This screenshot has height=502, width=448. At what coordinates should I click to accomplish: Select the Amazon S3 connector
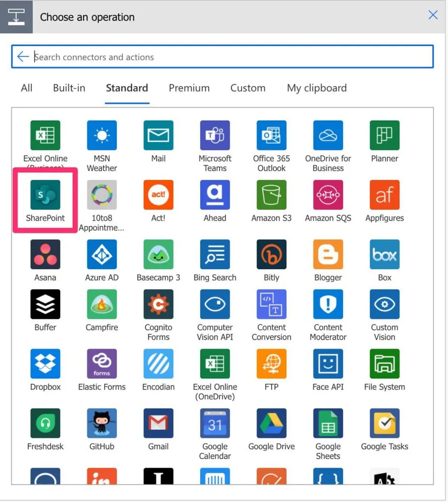[271, 195]
